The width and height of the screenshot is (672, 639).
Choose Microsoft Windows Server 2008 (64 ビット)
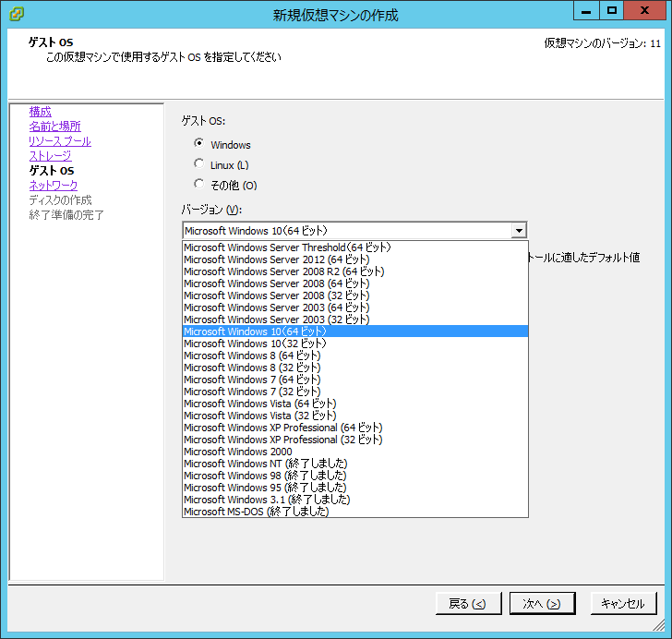(x=355, y=283)
